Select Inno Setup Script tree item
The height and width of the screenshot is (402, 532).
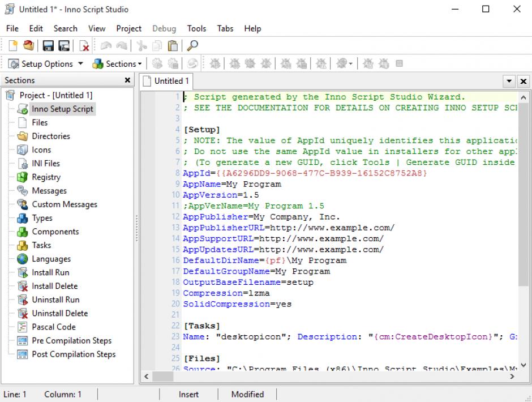[x=62, y=109]
